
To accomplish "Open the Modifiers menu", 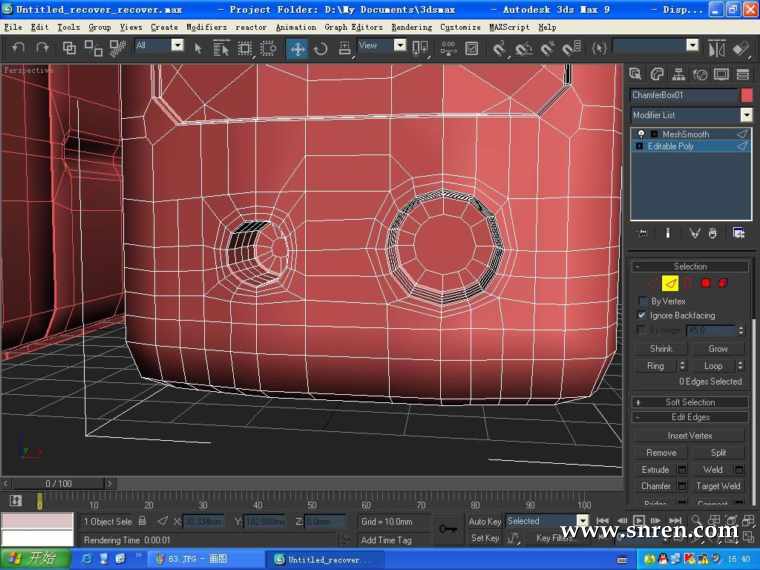I will (x=206, y=27).
